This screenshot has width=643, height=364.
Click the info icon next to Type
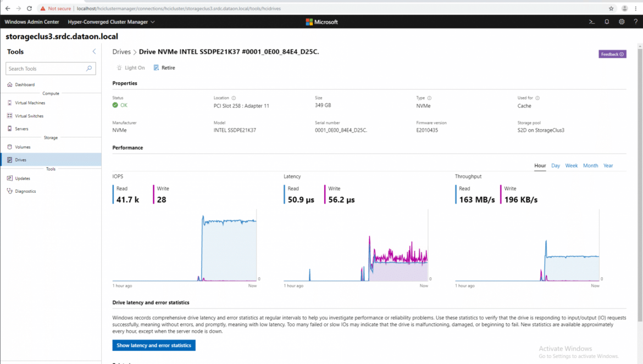coord(429,98)
